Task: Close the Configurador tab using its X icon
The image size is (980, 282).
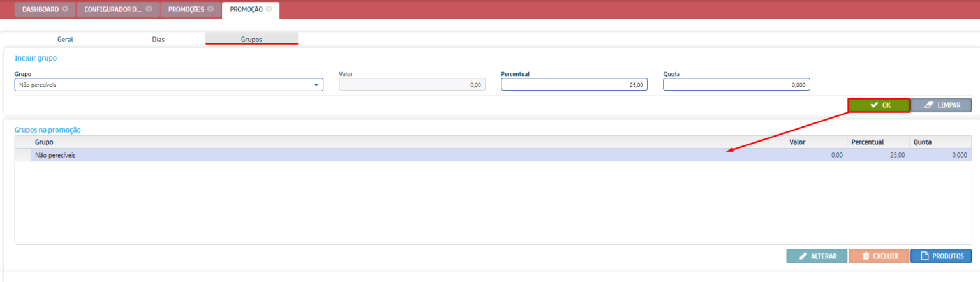Action: tap(149, 10)
